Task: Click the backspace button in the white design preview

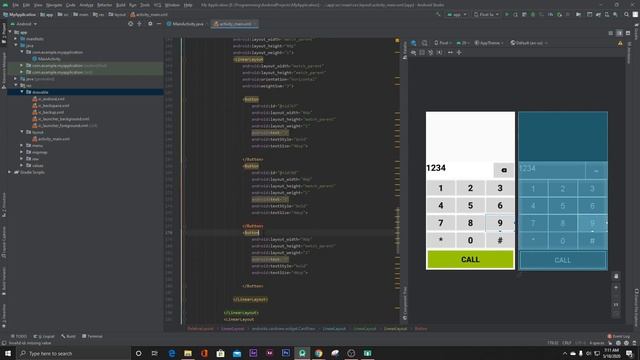Action: tap(504, 170)
